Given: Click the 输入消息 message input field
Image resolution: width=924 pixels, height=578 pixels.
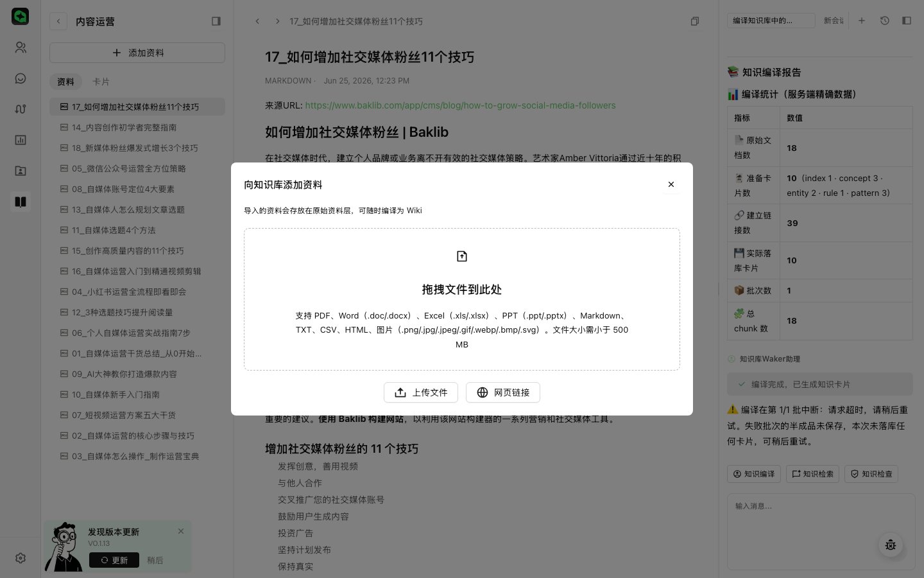Looking at the screenshot, I should (821, 530).
